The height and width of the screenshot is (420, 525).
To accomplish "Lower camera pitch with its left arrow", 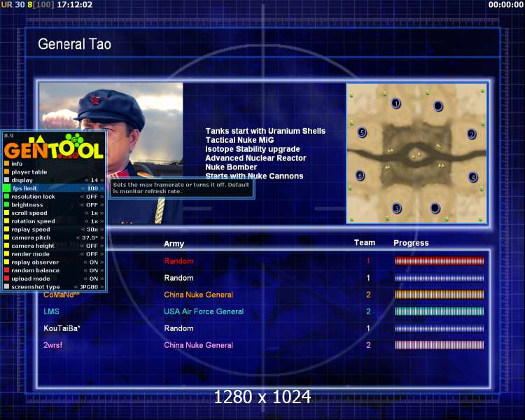I will coord(78,237).
